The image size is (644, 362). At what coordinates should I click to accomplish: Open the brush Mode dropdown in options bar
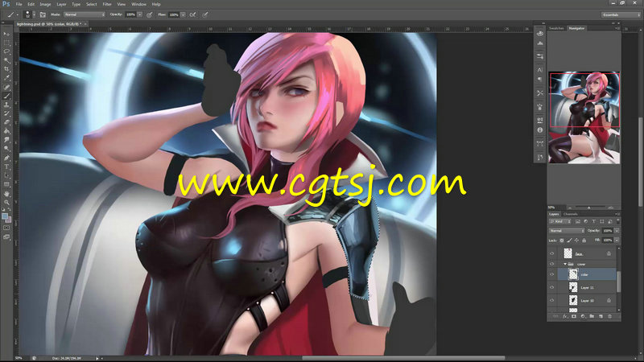click(x=85, y=14)
